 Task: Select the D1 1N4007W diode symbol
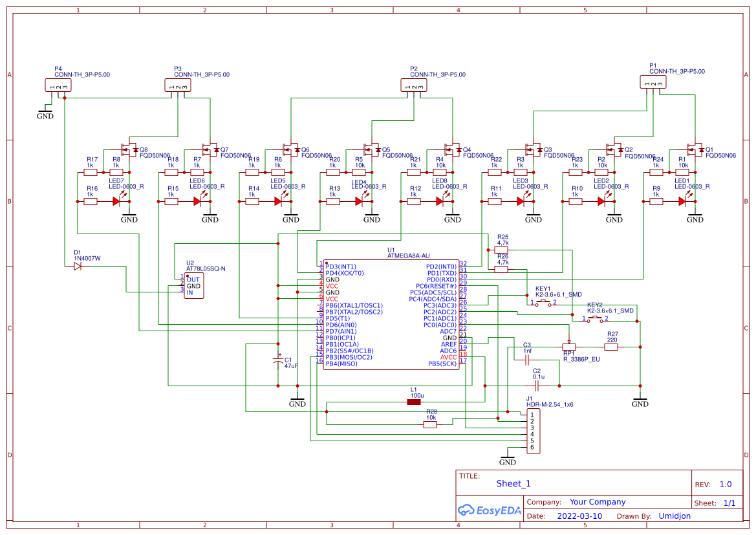point(78,267)
